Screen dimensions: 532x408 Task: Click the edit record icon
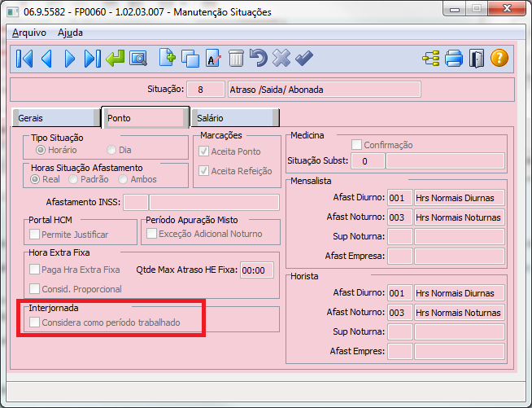[x=213, y=58]
